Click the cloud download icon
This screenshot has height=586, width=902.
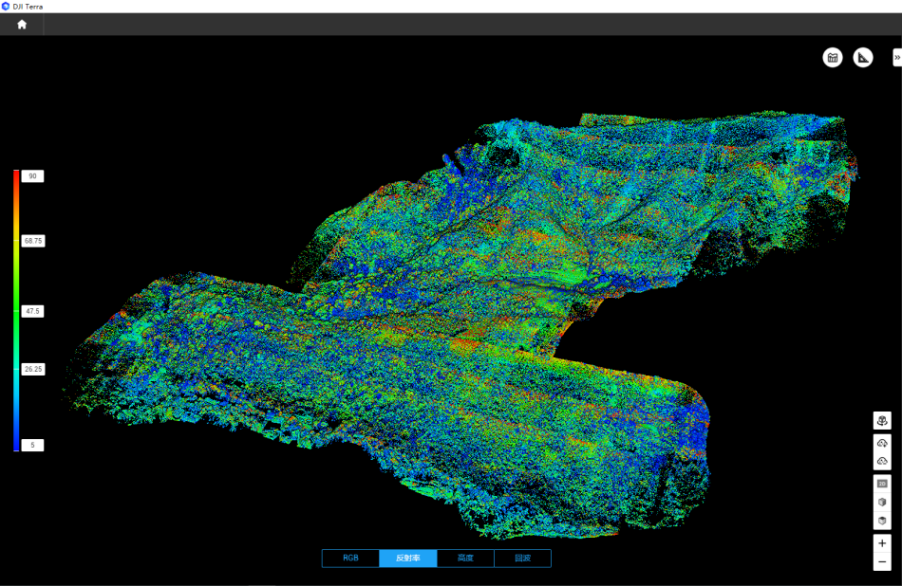point(882,443)
